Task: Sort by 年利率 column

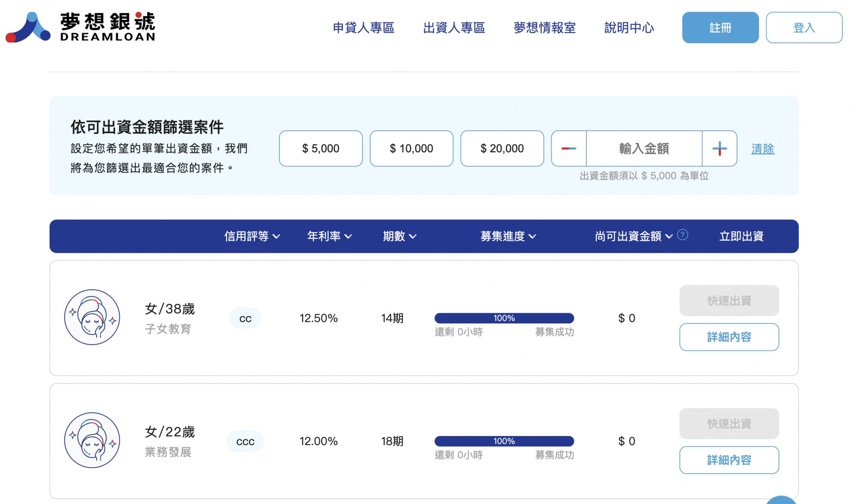Action: (x=330, y=236)
